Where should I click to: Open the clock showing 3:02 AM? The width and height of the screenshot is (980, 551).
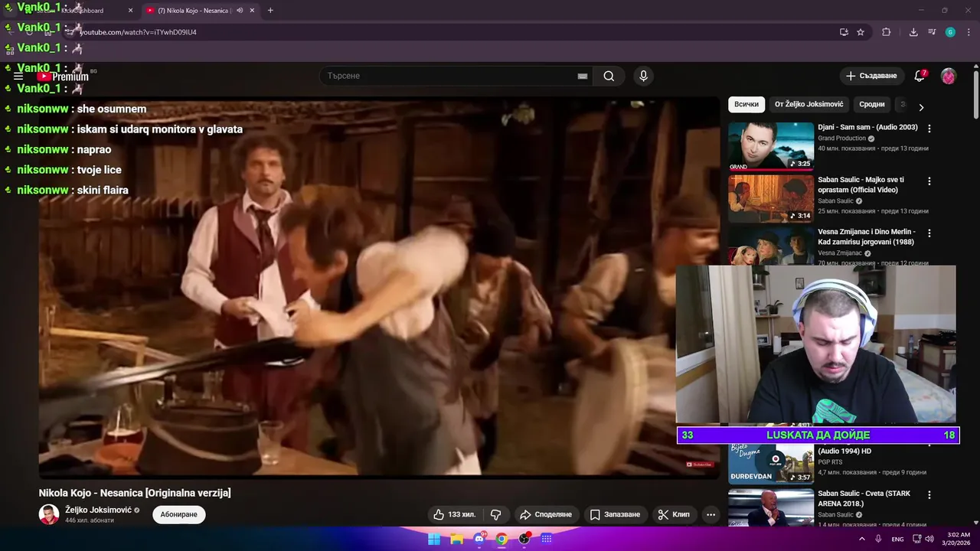coord(956,539)
